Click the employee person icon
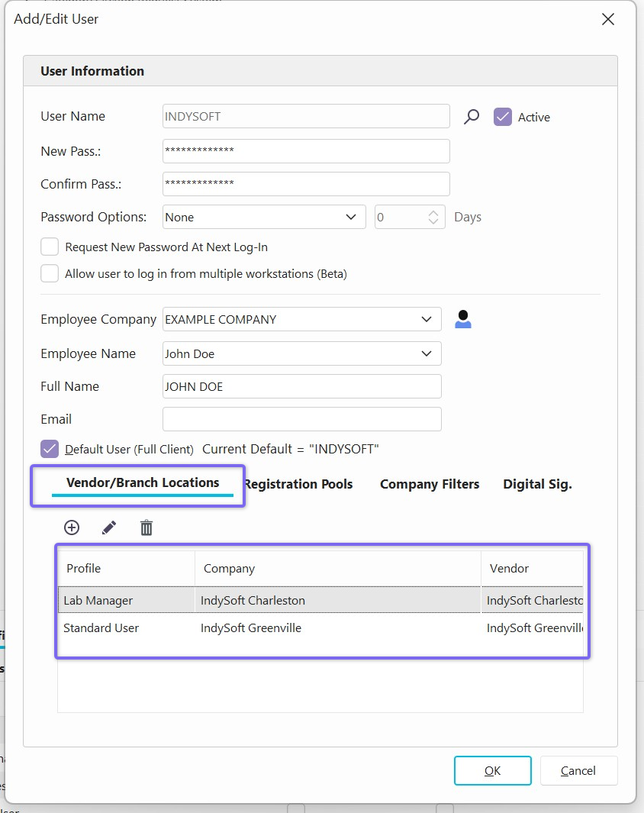The height and width of the screenshot is (813, 644). pyautogui.click(x=462, y=319)
